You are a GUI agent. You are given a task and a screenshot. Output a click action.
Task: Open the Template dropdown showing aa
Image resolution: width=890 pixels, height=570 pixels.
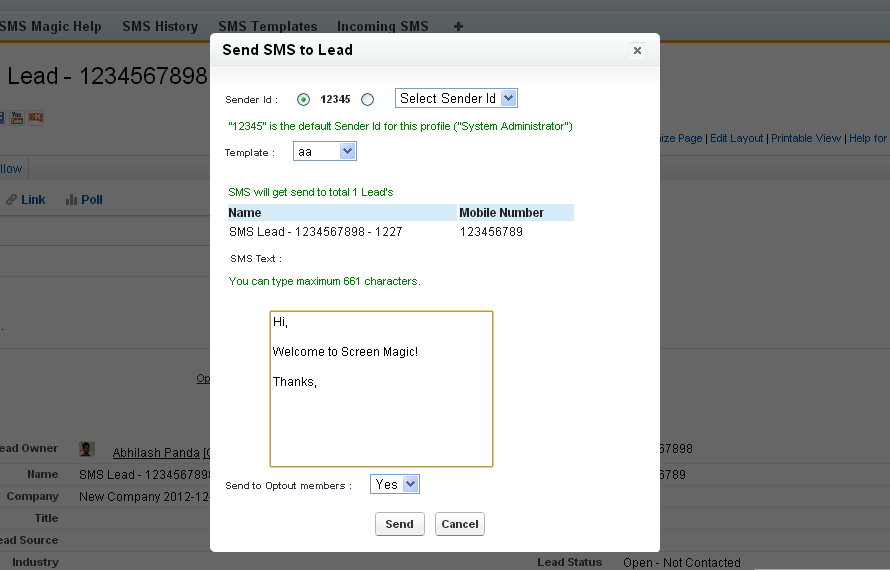[325, 152]
